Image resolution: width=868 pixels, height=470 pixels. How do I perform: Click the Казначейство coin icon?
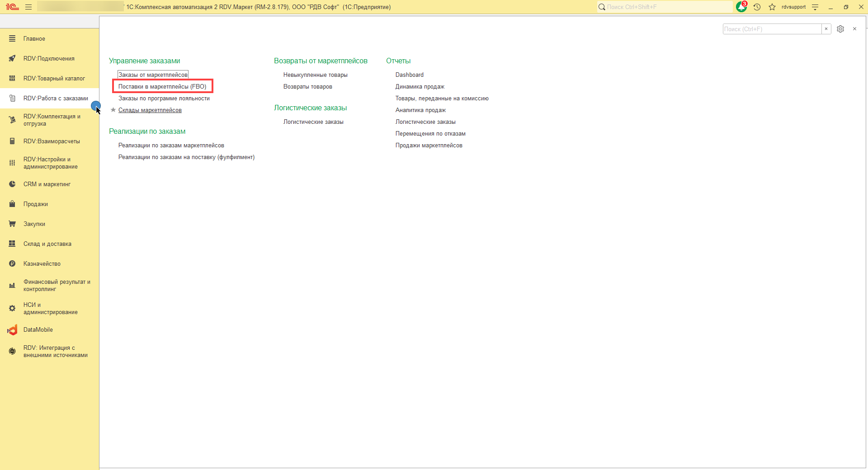click(12, 264)
